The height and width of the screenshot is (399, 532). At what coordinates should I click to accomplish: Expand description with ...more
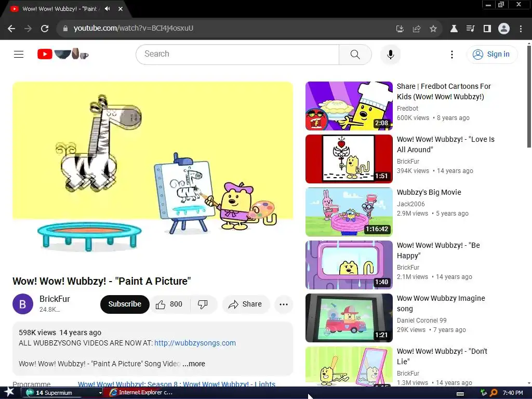coord(194,364)
